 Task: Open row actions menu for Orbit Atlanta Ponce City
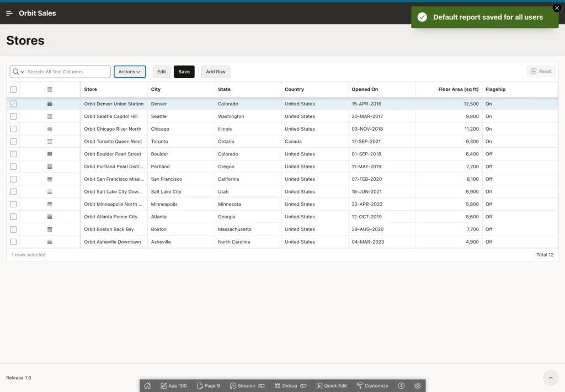pos(50,217)
